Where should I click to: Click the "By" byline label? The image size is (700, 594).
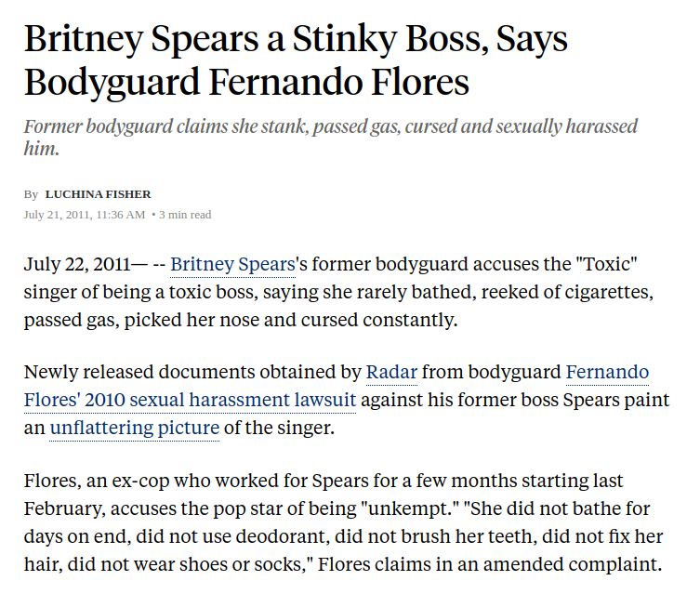tap(32, 194)
